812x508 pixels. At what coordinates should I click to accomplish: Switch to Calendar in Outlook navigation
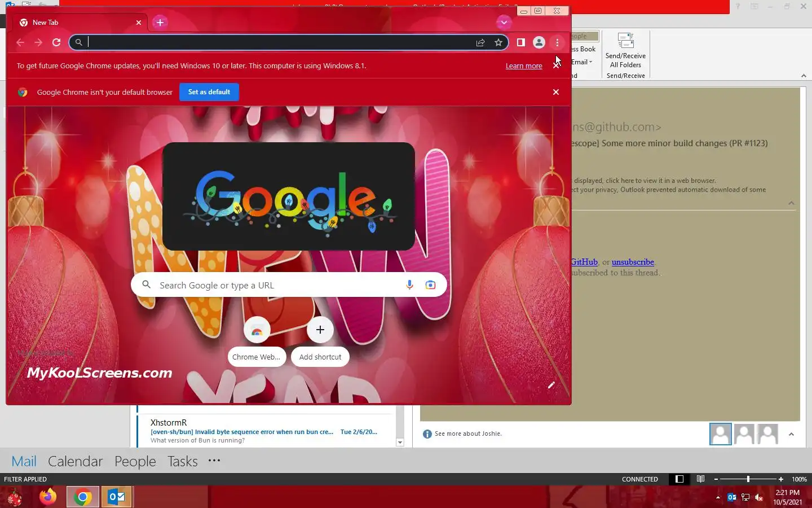75,461
